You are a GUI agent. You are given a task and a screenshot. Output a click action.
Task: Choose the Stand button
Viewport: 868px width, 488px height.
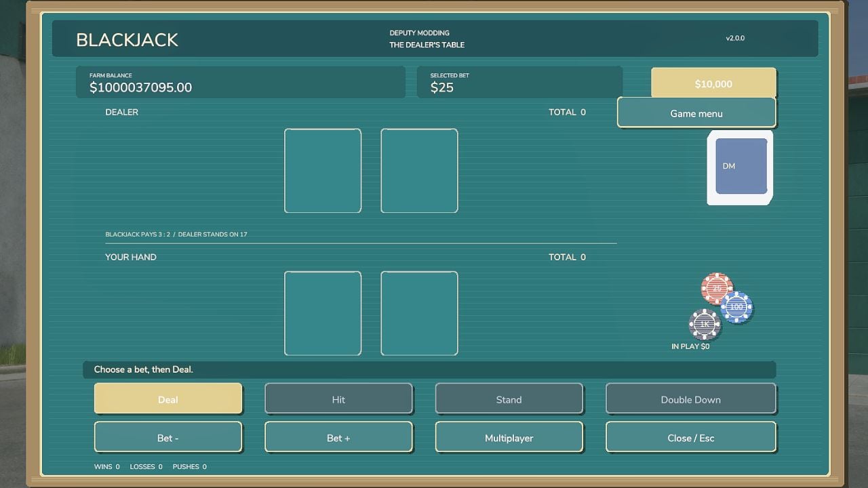click(509, 399)
